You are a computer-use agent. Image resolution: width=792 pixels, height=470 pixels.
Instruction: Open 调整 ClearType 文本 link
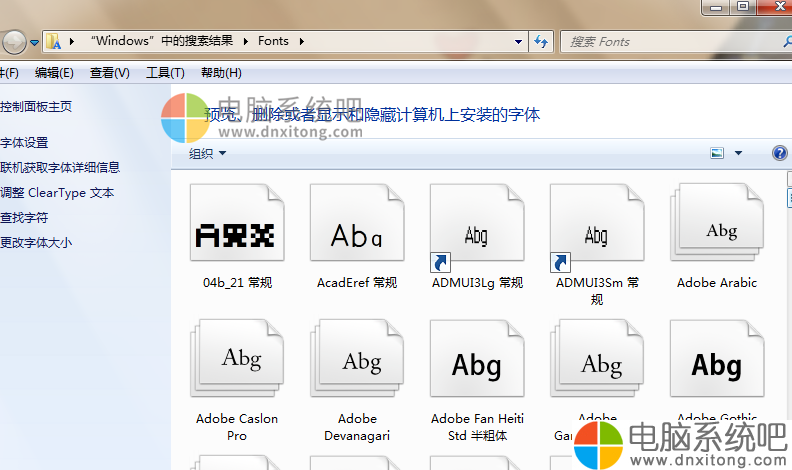(57, 193)
